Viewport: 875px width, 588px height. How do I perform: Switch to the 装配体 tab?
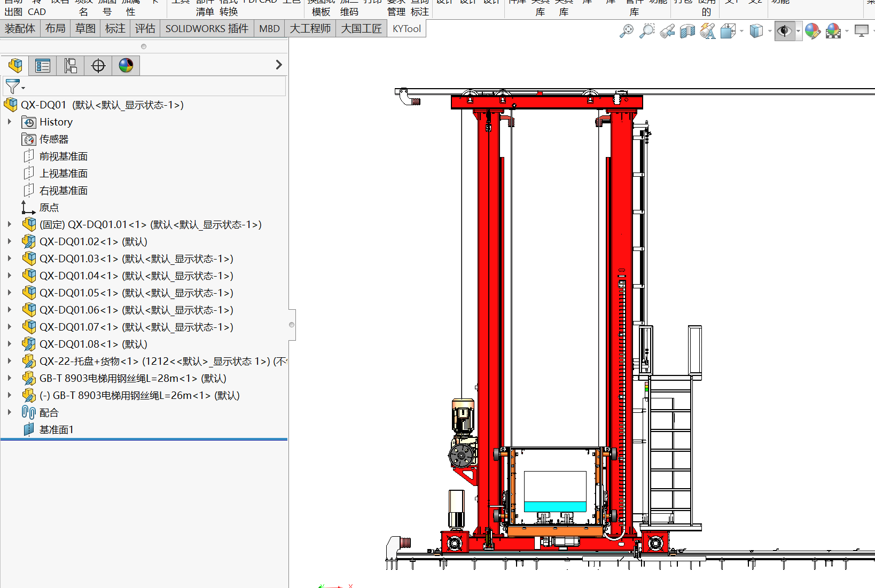[x=20, y=28]
